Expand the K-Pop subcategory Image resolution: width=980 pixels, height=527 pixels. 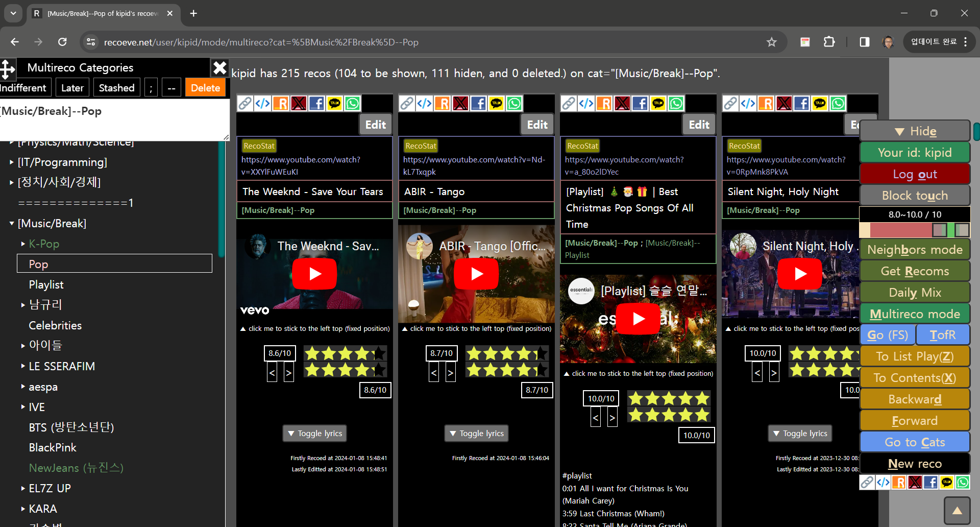[23, 244]
